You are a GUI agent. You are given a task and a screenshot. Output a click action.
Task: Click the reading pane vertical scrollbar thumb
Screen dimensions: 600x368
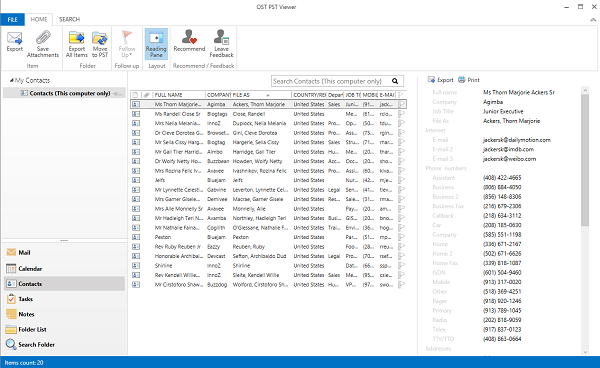(x=585, y=160)
